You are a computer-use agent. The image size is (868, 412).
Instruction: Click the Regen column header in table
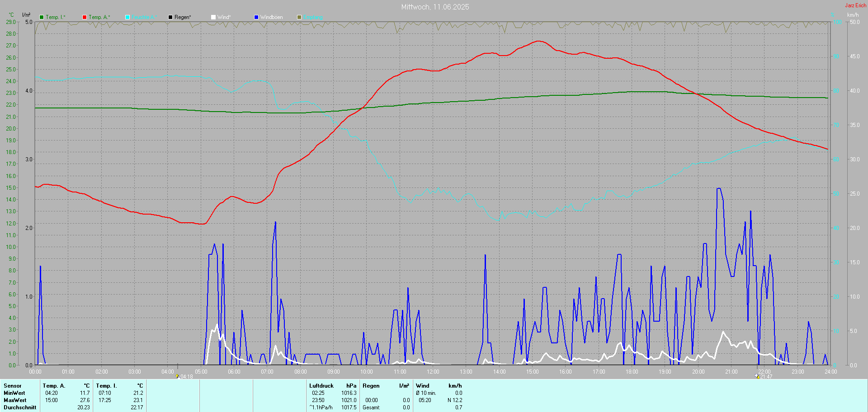tap(371, 386)
